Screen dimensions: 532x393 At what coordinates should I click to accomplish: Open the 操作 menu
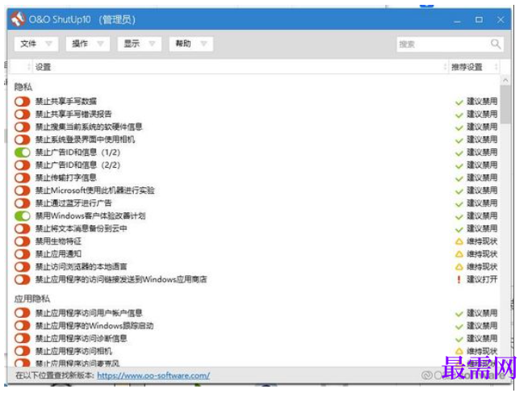[x=88, y=44]
